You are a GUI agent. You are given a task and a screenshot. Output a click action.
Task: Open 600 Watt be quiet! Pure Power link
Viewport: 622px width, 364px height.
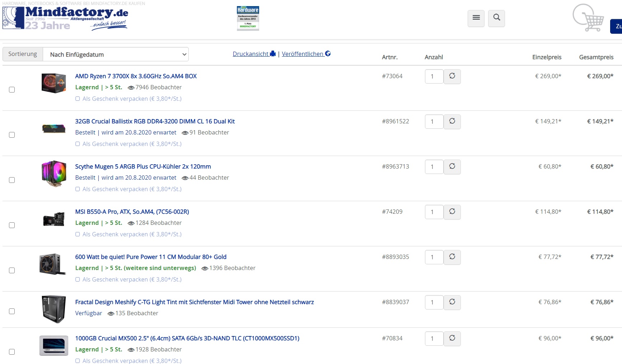[x=151, y=257]
